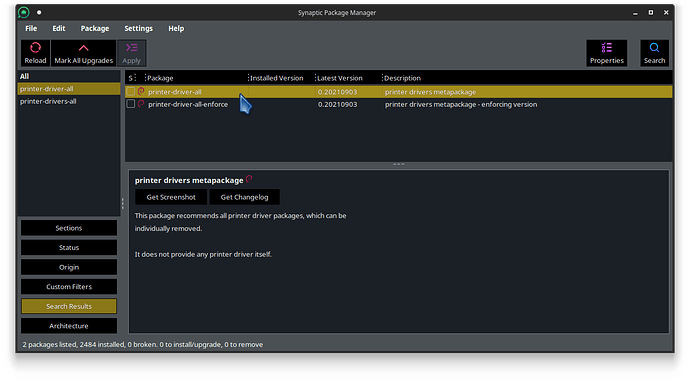
Task: Close the Synaptic Package Manager window
Action: pos(666,13)
